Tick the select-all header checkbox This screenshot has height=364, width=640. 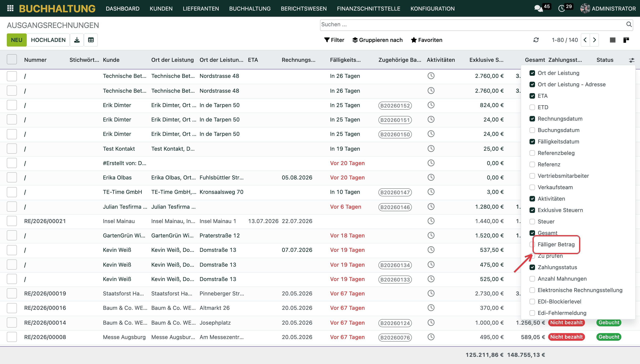(12, 59)
